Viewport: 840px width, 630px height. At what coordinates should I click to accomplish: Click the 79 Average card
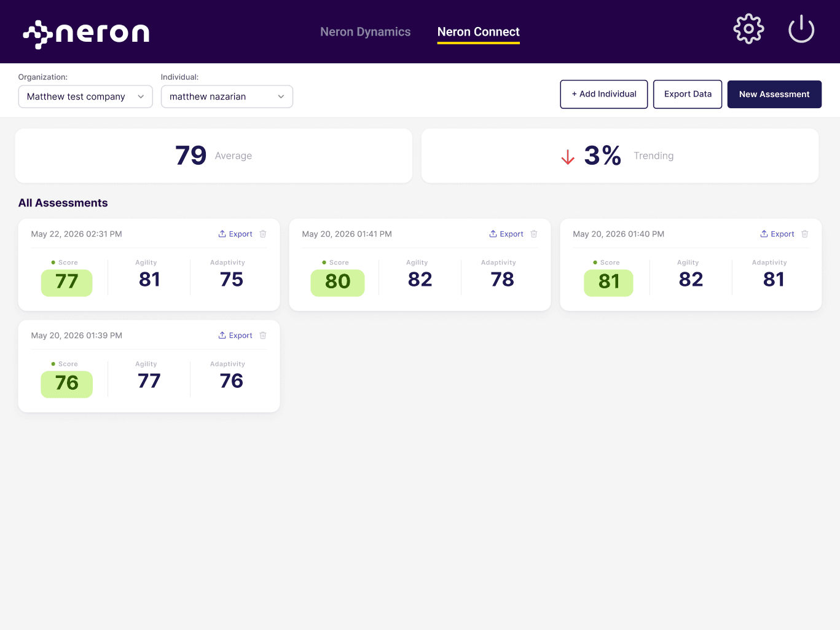[214, 156]
